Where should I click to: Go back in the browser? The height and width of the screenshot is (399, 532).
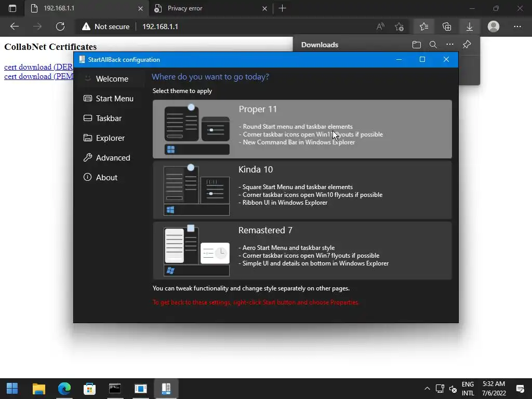[x=14, y=26]
